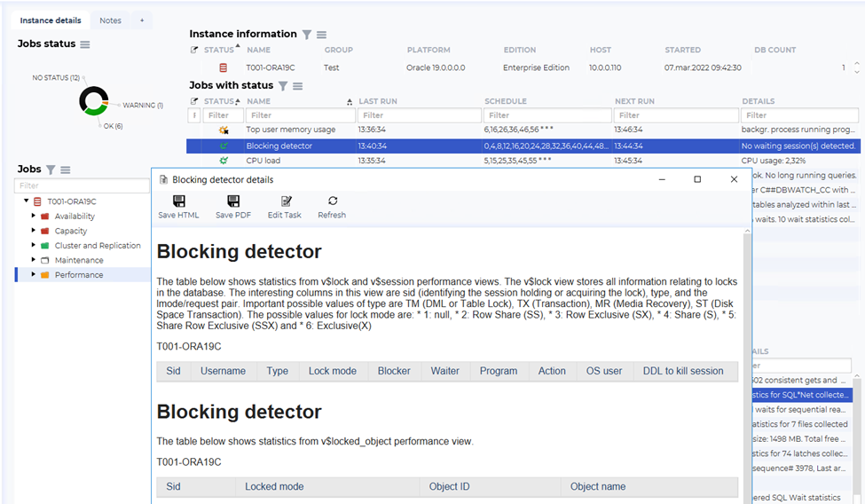Expand the Availability tree node

(x=33, y=216)
